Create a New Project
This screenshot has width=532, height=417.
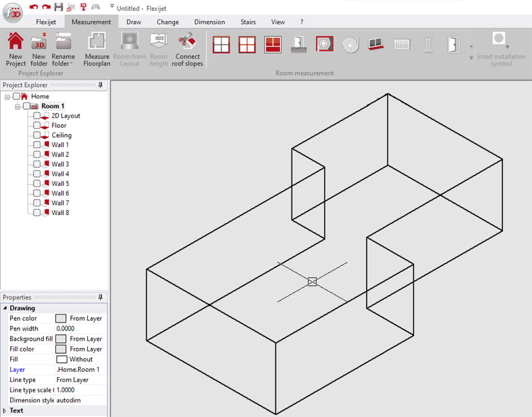15,49
